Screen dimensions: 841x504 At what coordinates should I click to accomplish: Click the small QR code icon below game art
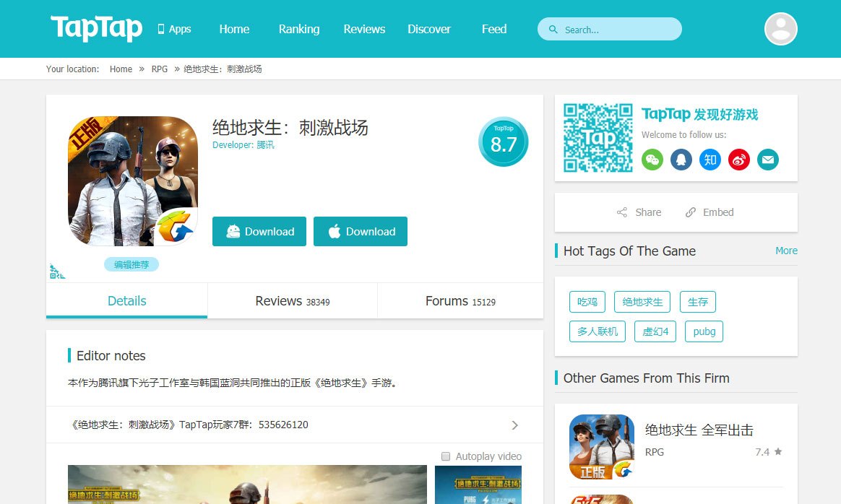coord(57,271)
